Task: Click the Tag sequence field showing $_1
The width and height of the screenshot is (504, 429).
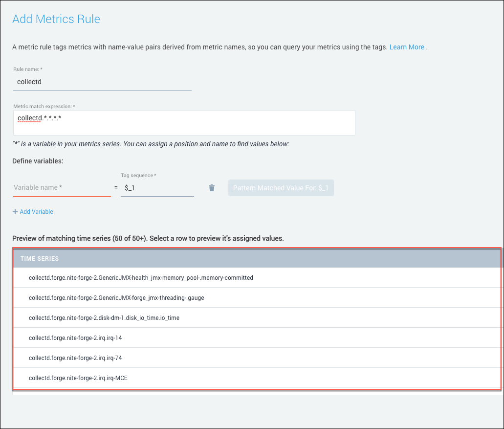Action: click(157, 188)
